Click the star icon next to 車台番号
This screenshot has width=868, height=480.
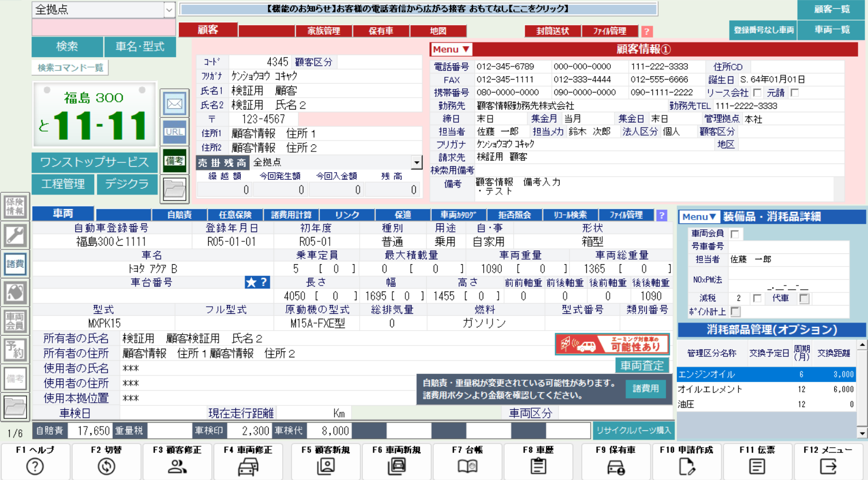click(251, 282)
